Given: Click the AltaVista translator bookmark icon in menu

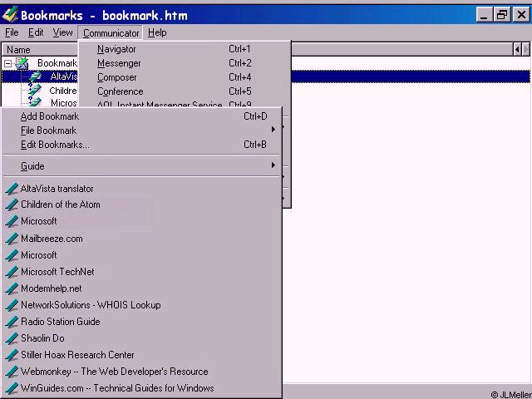Looking at the screenshot, I should [12, 189].
